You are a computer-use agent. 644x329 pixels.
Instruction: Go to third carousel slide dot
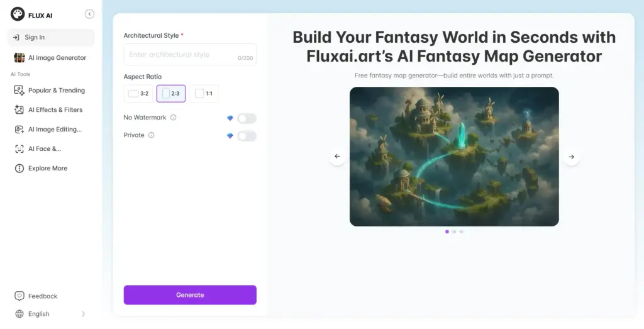click(462, 231)
